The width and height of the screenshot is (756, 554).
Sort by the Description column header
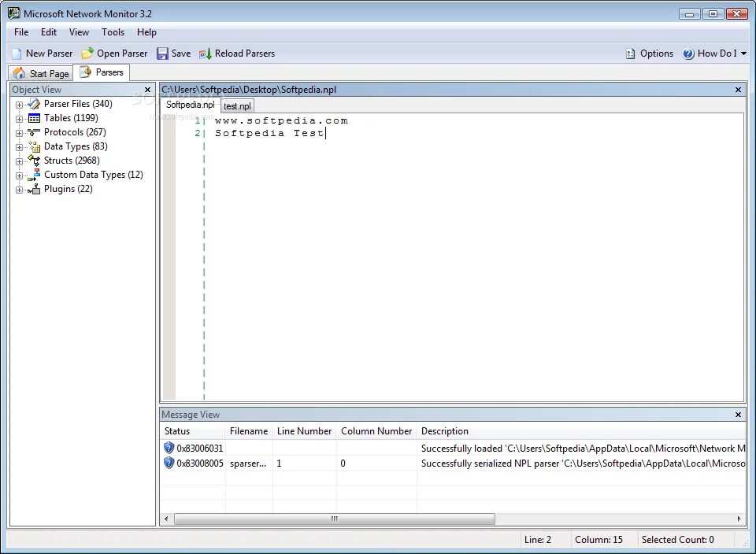[x=581, y=431]
